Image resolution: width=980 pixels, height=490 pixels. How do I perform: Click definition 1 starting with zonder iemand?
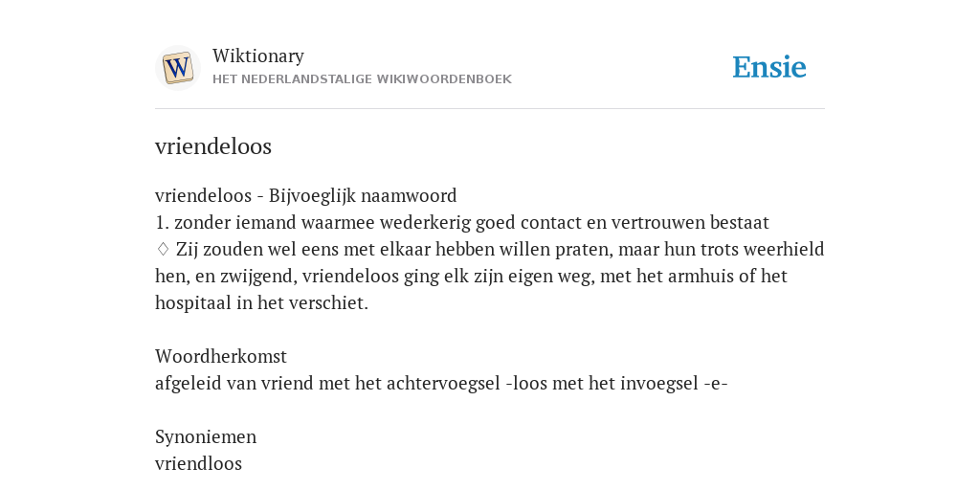point(462,222)
